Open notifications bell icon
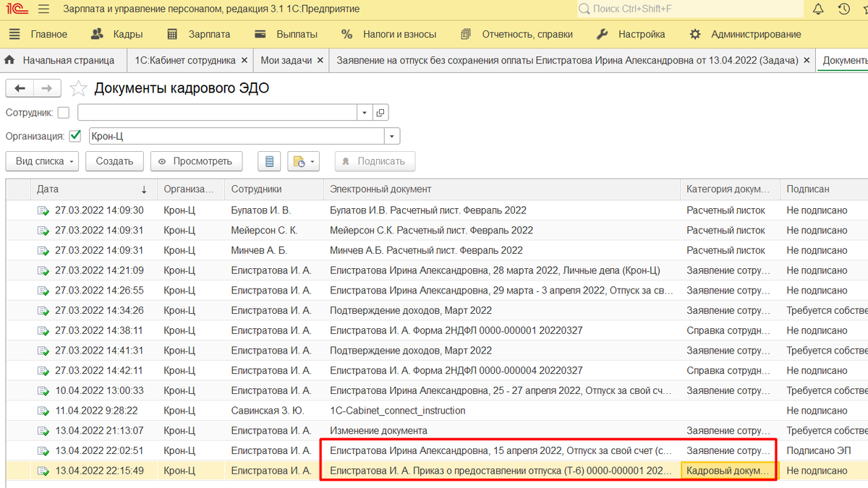 tap(819, 9)
